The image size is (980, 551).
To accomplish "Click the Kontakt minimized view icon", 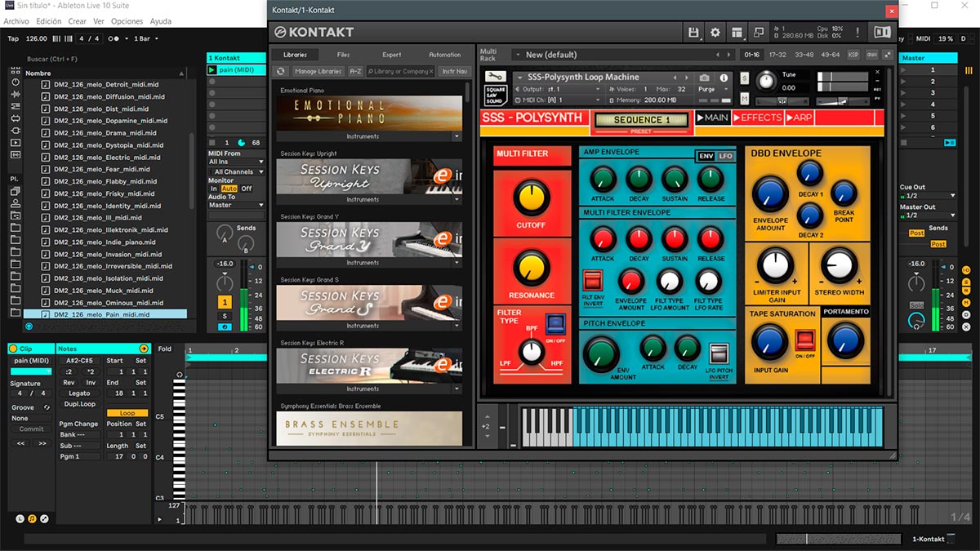I will pyautogui.click(x=759, y=32).
